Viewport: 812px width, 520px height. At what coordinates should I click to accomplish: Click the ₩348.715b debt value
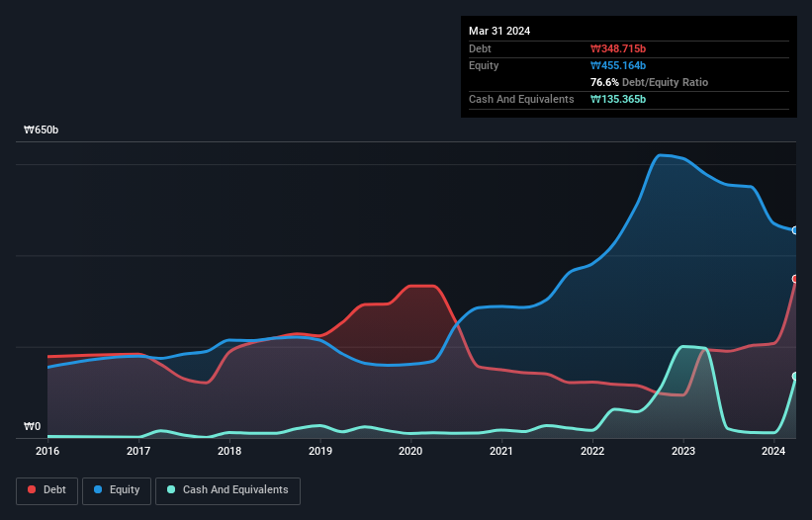618,48
